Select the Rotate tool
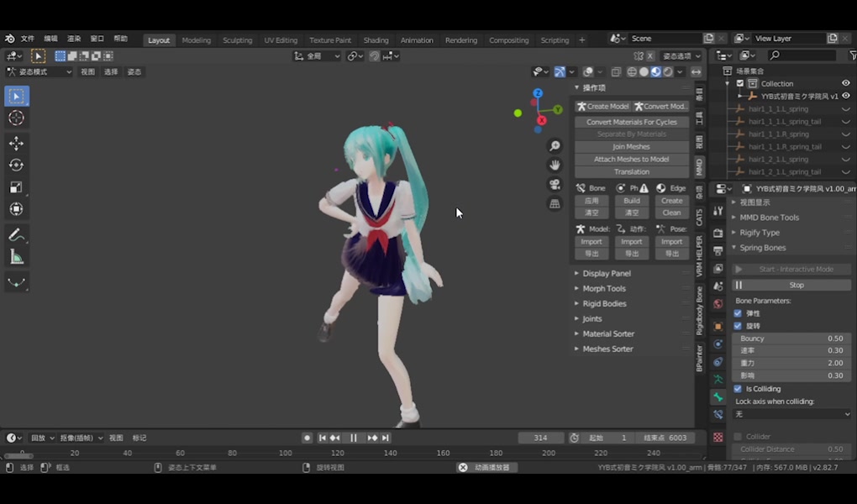857x504 pixels. [x=17, y=165]
